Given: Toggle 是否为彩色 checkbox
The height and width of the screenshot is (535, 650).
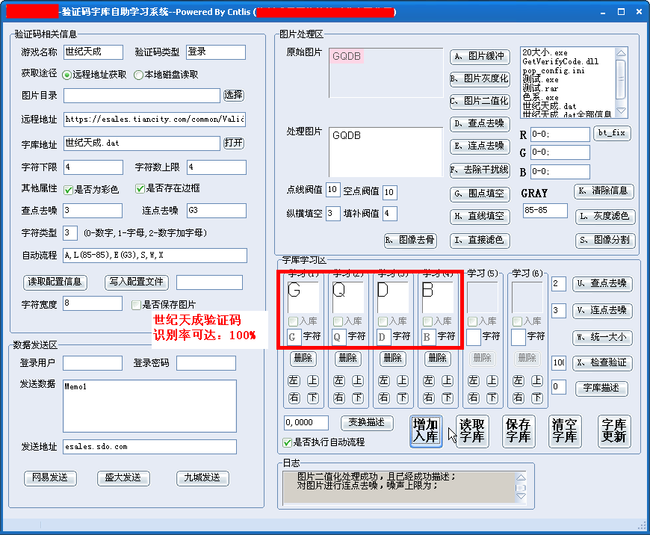Looking at the screenshot, I should click(x=68, y=190).
